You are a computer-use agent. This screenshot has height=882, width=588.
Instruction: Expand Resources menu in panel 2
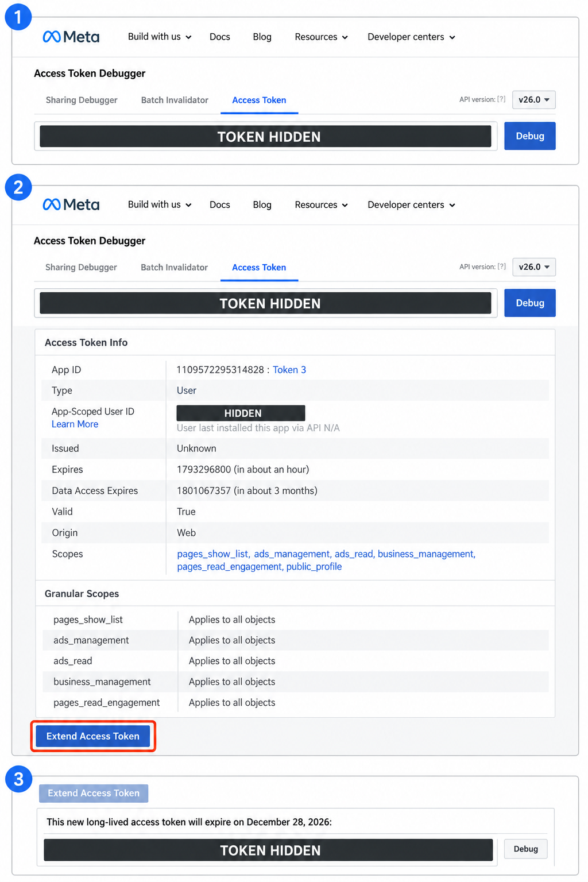pos(321,204)
